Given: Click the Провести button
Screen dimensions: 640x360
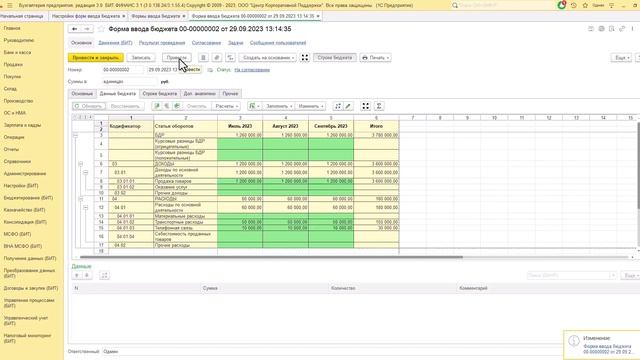Looking at the screenshot, I should (176, 58).
